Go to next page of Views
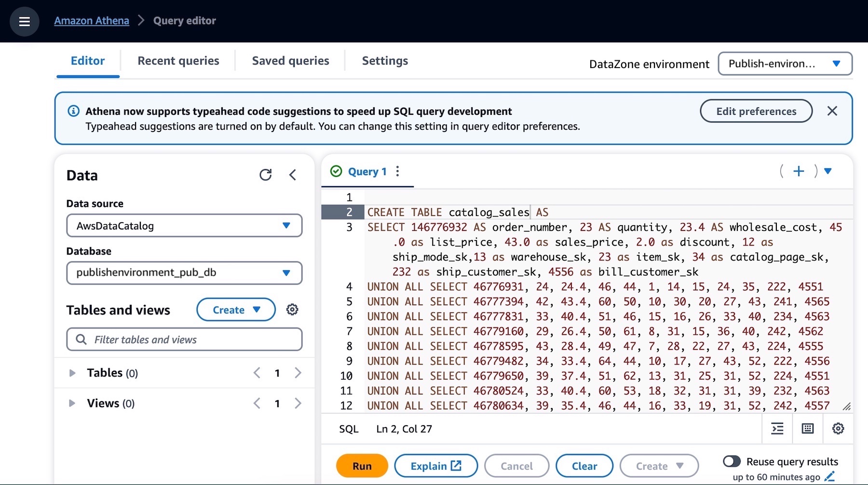 pos(298,403)
